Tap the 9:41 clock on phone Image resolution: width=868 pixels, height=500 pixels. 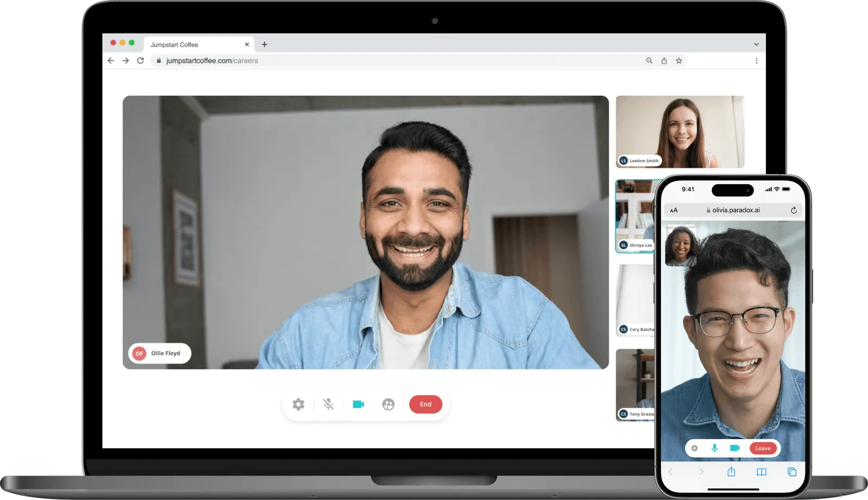688,189
